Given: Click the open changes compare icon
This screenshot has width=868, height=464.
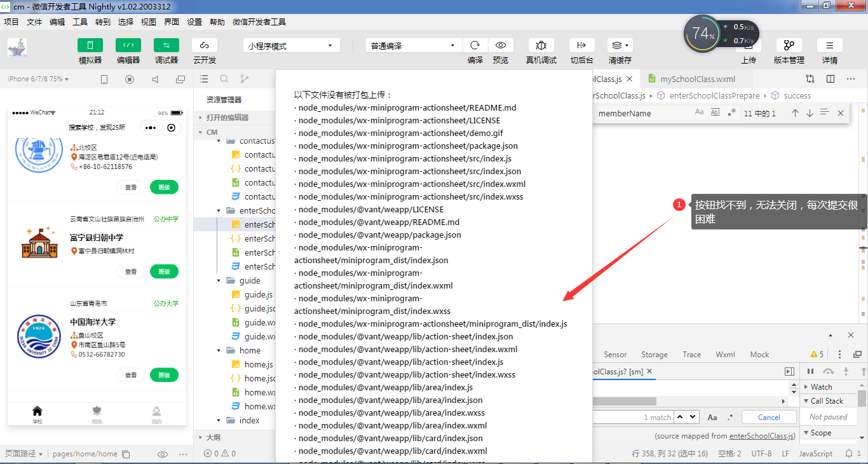Looking at the screenshot, I should 810,79.
